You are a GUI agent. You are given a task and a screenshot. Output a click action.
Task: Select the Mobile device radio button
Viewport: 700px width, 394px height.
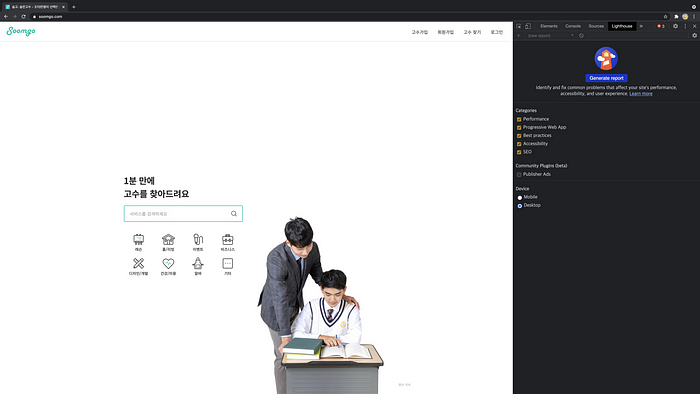click(520, 198)
